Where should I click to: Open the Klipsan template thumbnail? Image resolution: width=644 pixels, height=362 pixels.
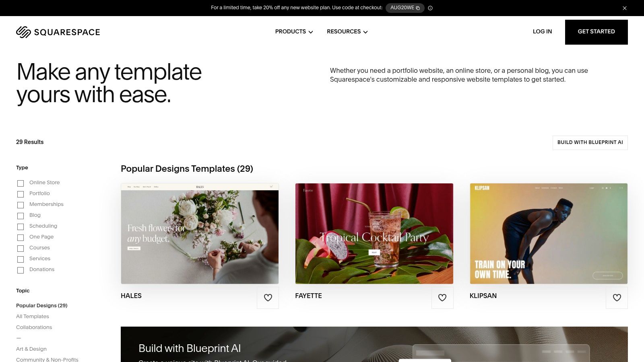point(549,234)
